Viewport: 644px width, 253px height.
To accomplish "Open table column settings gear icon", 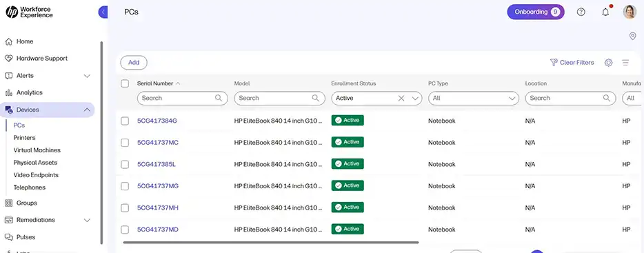I will pos(608,63).
